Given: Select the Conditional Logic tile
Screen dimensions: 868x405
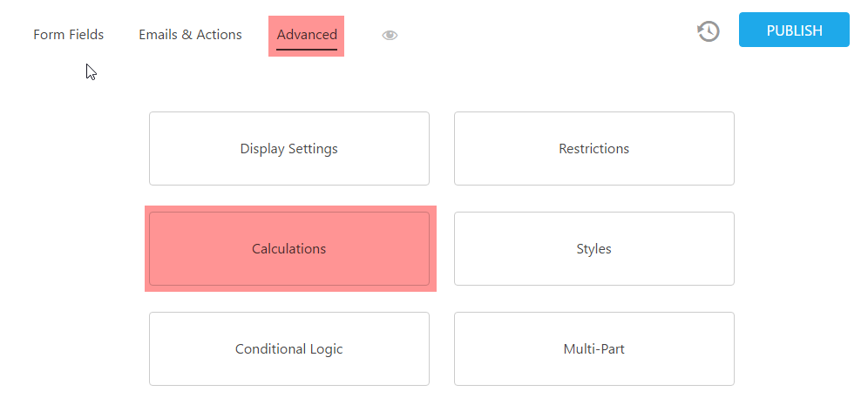Looking at the screenshot, I should (x=289, y=349).
